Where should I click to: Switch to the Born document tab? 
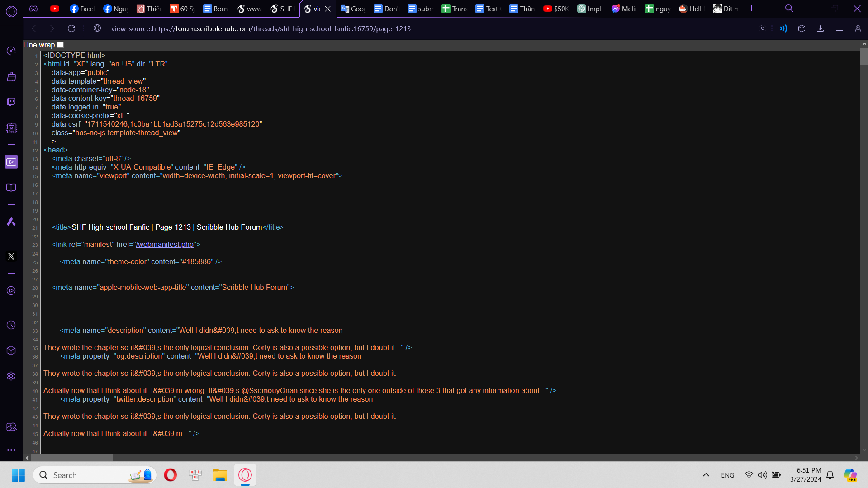216,9
